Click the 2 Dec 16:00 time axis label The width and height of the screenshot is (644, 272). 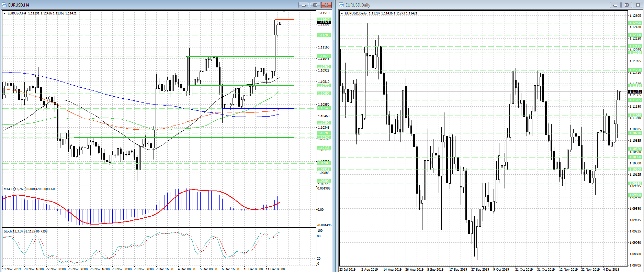pos(165,269)
